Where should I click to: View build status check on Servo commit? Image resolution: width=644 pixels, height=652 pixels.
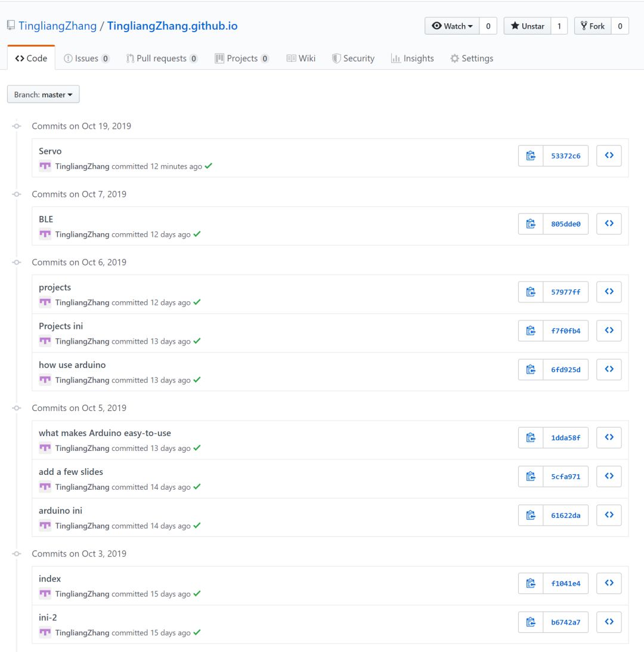click(x=209, y=166)
